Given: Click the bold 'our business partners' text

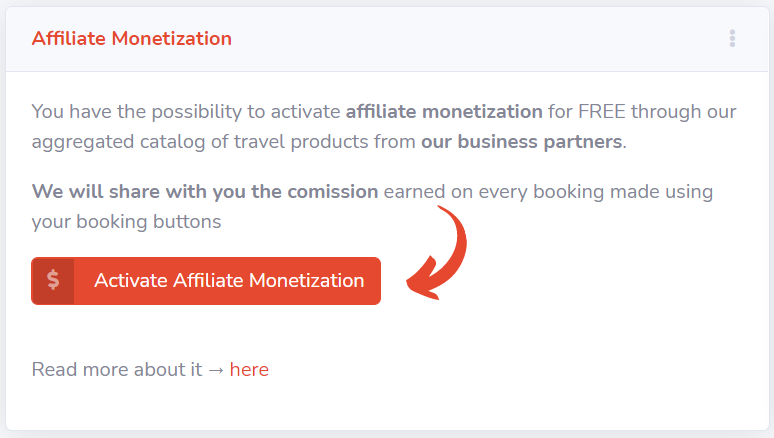Looking at the screenshot, I should point(521,142).
